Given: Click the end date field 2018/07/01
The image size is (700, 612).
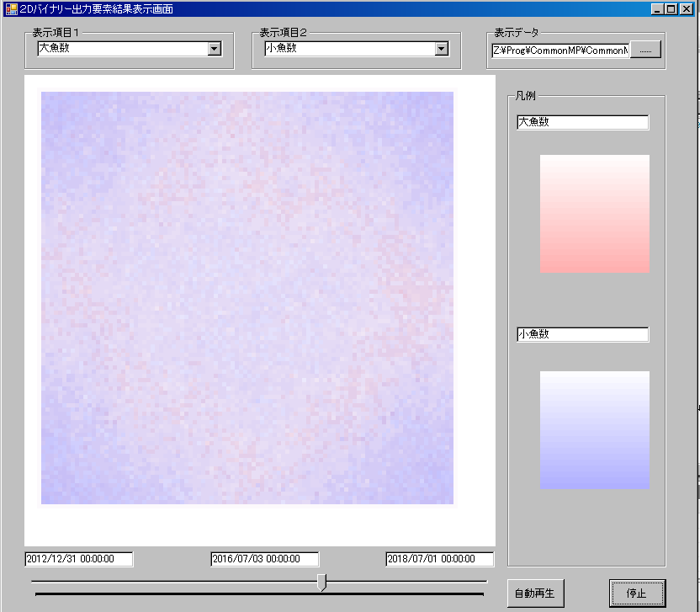Looking at the screenshot, I should click(x=440, y=559).
